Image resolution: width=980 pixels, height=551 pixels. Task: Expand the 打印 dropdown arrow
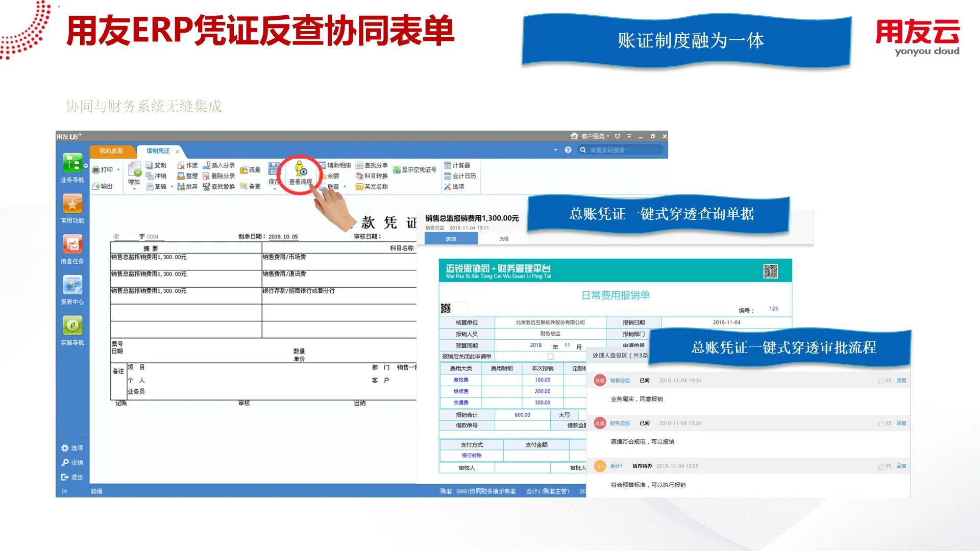point(118,170)
